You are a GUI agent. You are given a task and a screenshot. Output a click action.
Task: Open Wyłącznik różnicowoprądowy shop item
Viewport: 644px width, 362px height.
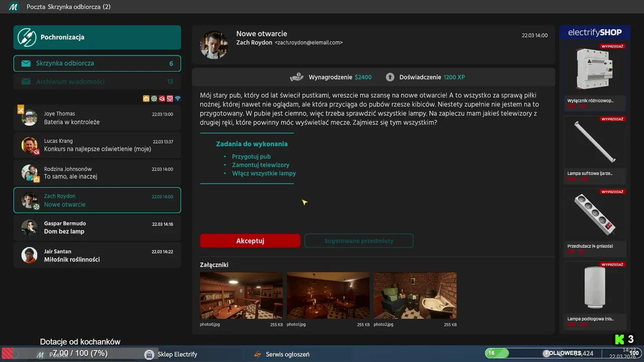coord(595,77)
